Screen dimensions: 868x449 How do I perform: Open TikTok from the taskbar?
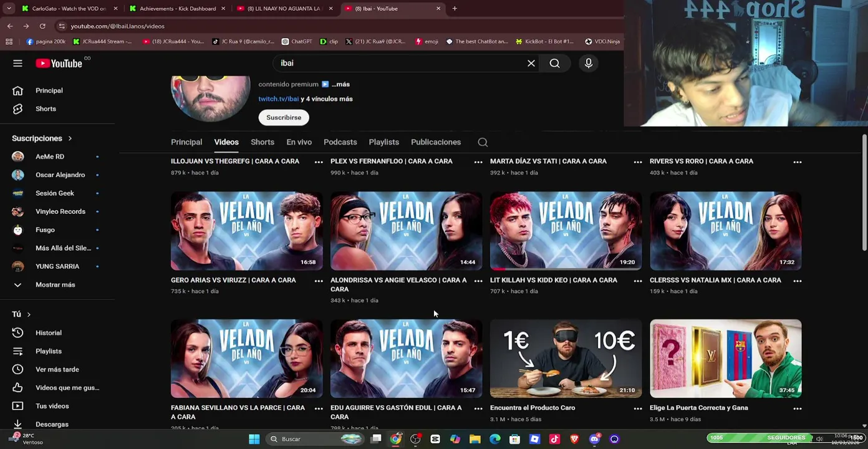(554, 439)
